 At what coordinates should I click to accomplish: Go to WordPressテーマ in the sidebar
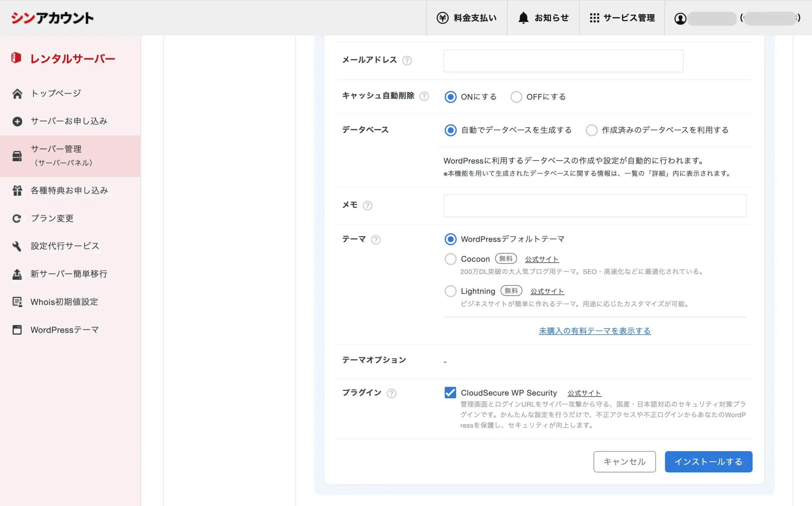(x=64, y=330)
